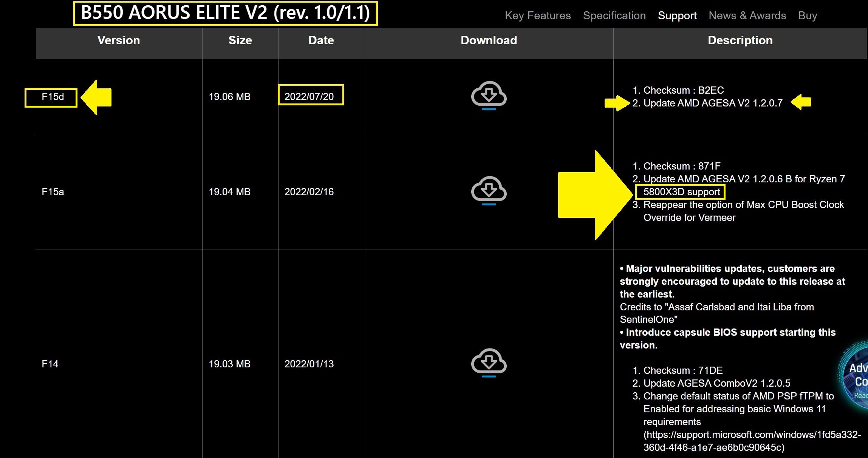Open the Key Features tab

click(x=538, y=15)
